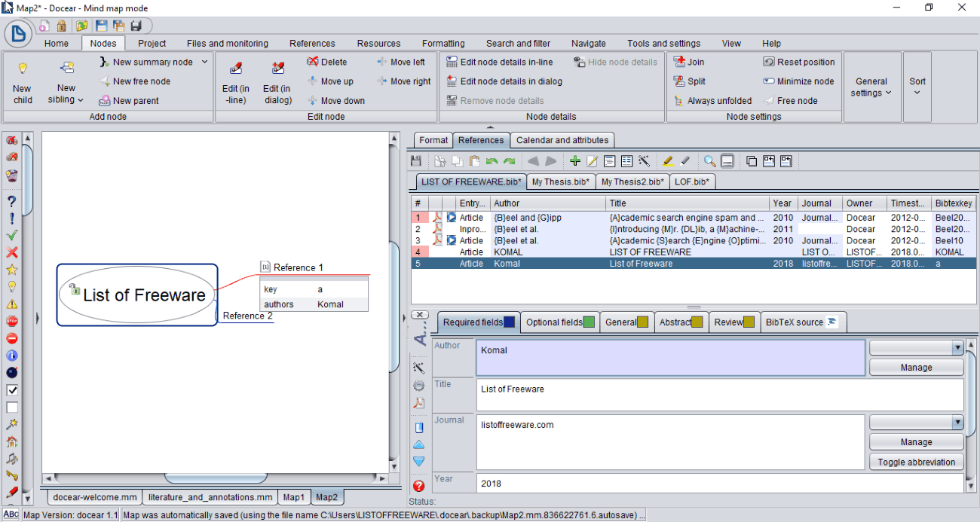Click Edit (in dialog) icon
Viewport: 980px width, 522px height.
click(277, 69)
